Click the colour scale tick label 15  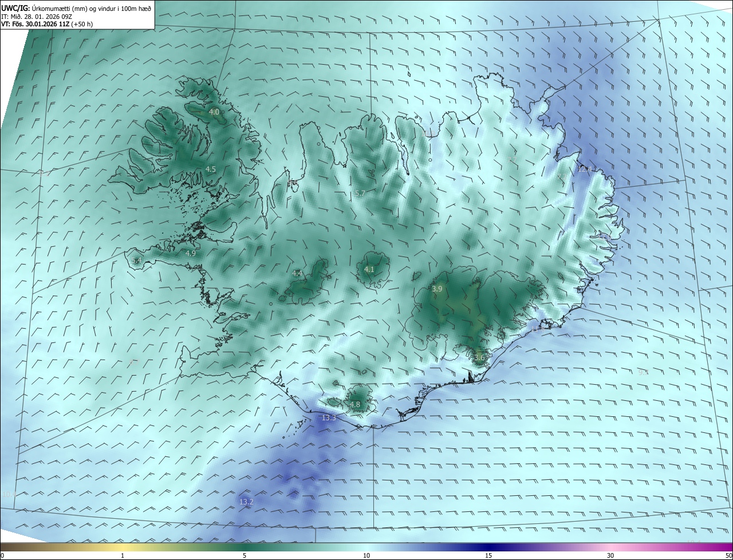pyautogui.click(x=488, y=555)
